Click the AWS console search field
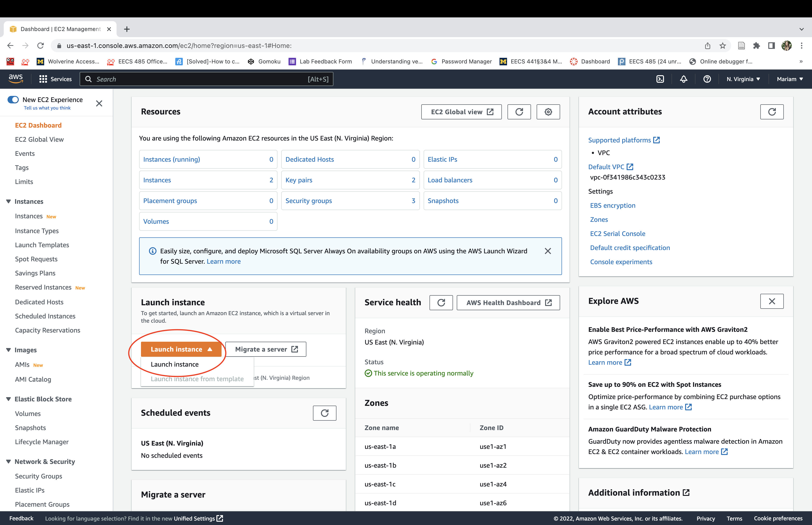812x525 pixels. 206,79
